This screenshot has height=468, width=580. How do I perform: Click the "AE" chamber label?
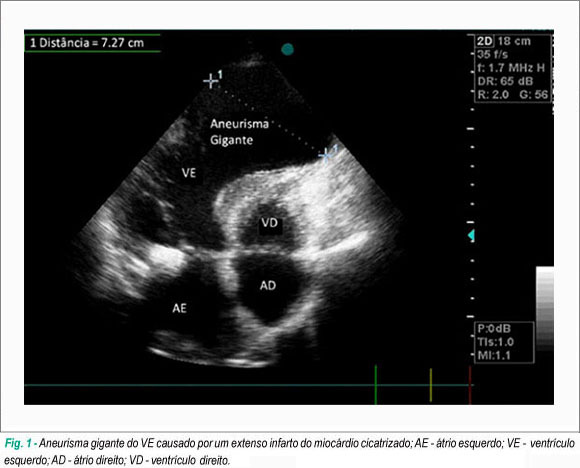click(179, 308)
